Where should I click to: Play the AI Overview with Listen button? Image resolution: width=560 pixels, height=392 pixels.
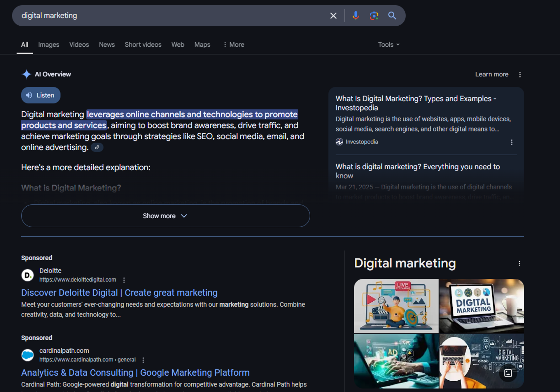(x=41, y=95)
